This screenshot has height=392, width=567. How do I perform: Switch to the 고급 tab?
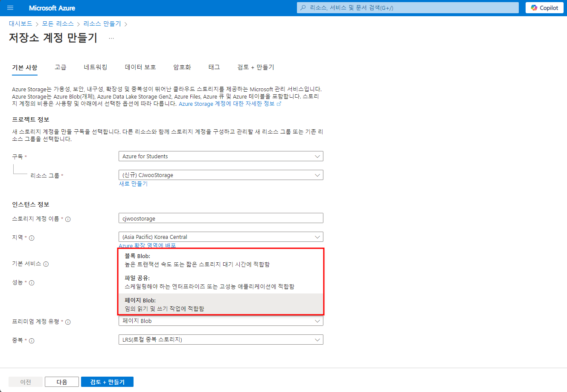pos(61,67)
